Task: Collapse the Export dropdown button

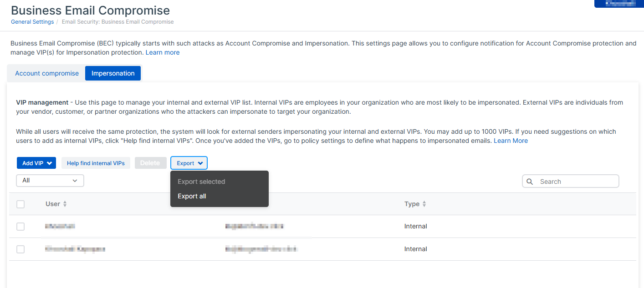Action: click(189, 163)
